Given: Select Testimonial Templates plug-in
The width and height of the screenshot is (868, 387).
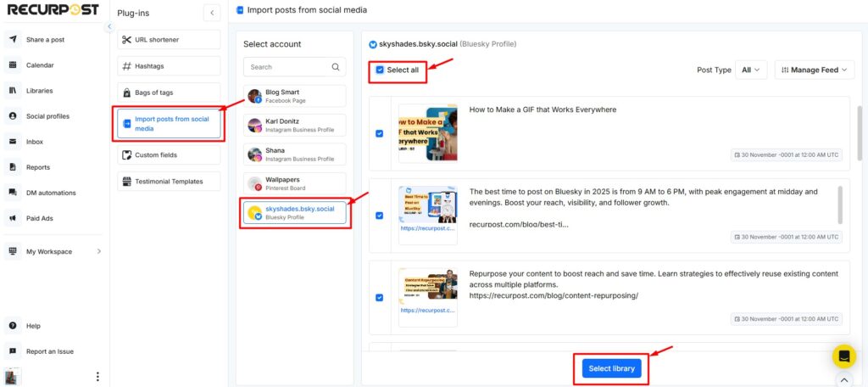Looking at the screenshot, I should [169, 182].
